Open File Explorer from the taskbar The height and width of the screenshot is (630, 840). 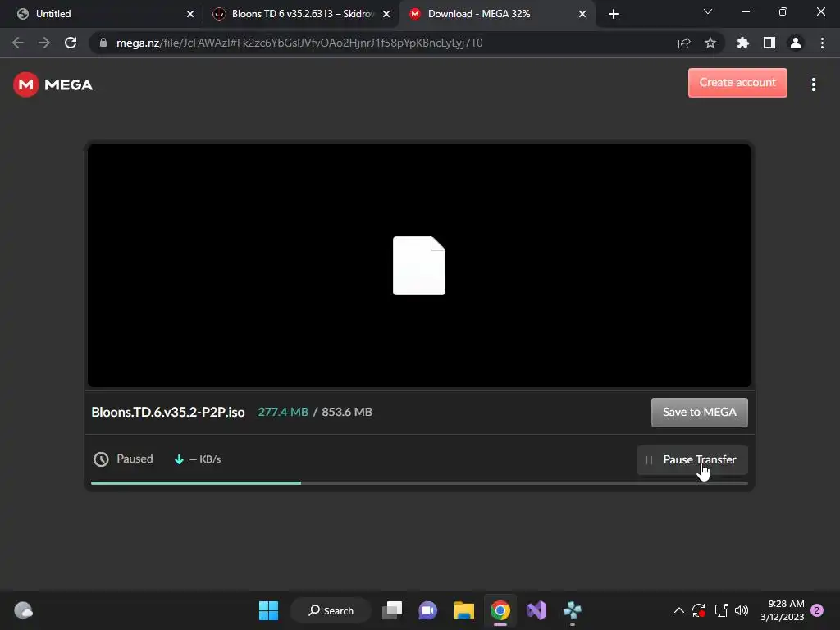(x=464, y=610)
